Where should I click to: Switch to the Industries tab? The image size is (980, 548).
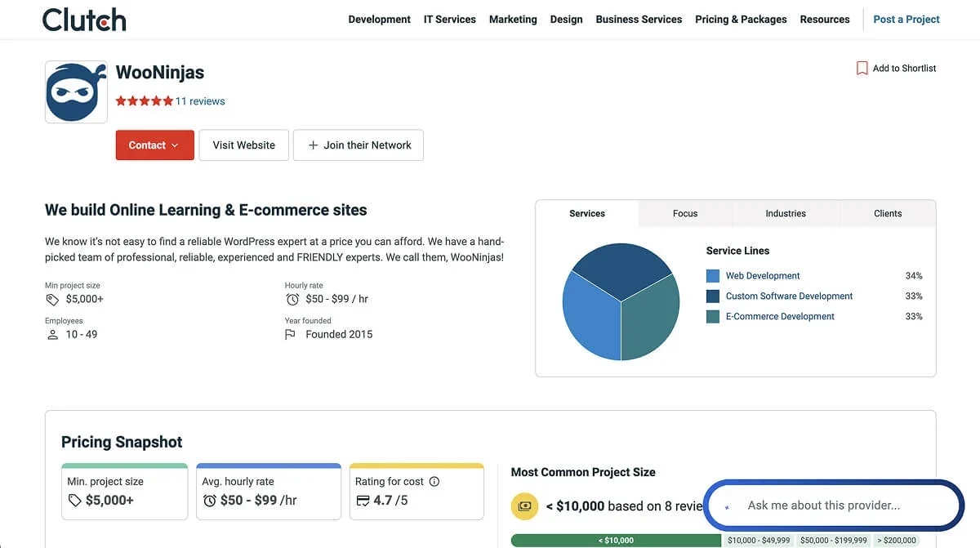tap(786, 213)
